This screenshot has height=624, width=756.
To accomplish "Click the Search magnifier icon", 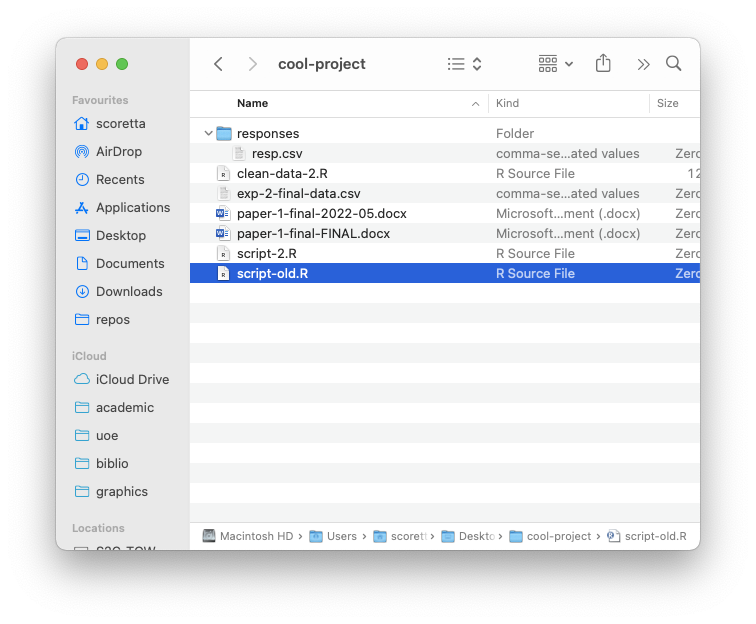I will point(674,64).
